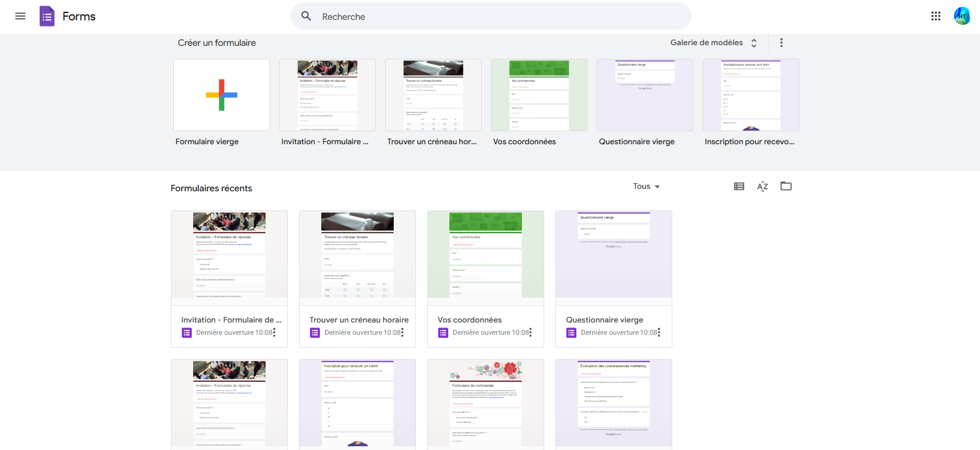Open options for recent Vos coordonnées form
980x450 pixels.
point(531,332)
